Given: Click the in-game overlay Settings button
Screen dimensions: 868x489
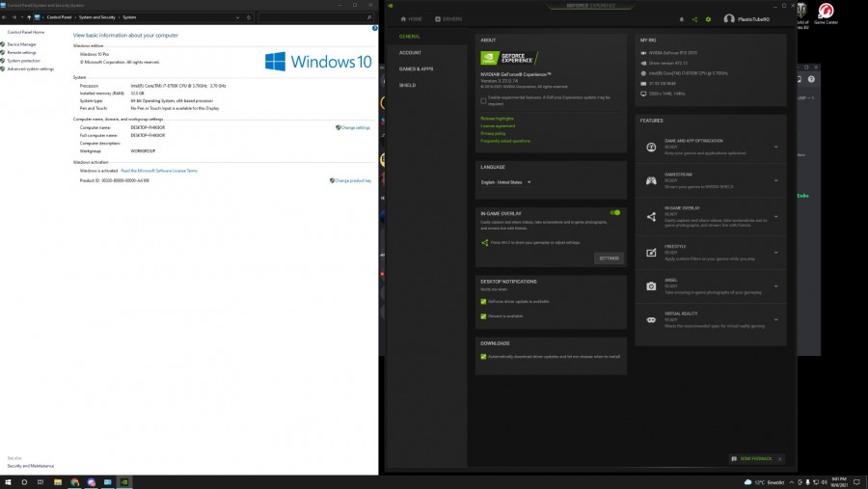Looking at the screenshot, I should point(609,258).
